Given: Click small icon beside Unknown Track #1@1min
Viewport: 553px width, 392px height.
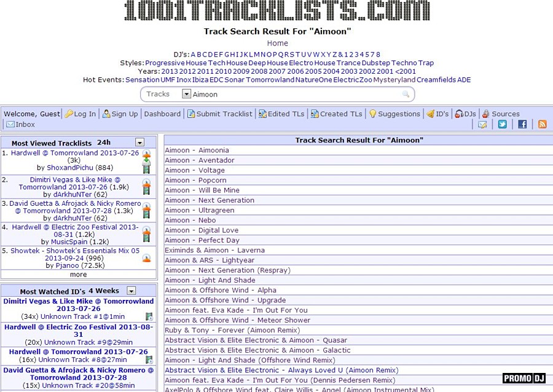Looking at the screenshot, I should (149, 316).
